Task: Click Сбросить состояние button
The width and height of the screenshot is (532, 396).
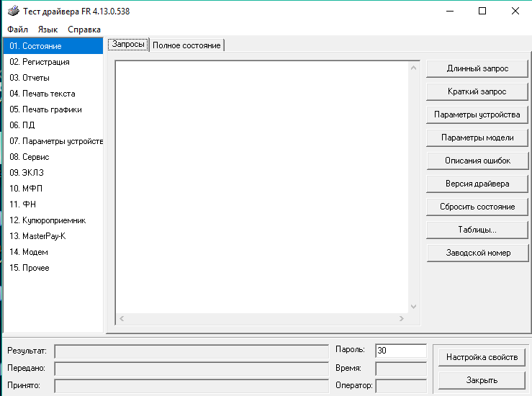Action: pyautogui.click(x=477, y=207)
